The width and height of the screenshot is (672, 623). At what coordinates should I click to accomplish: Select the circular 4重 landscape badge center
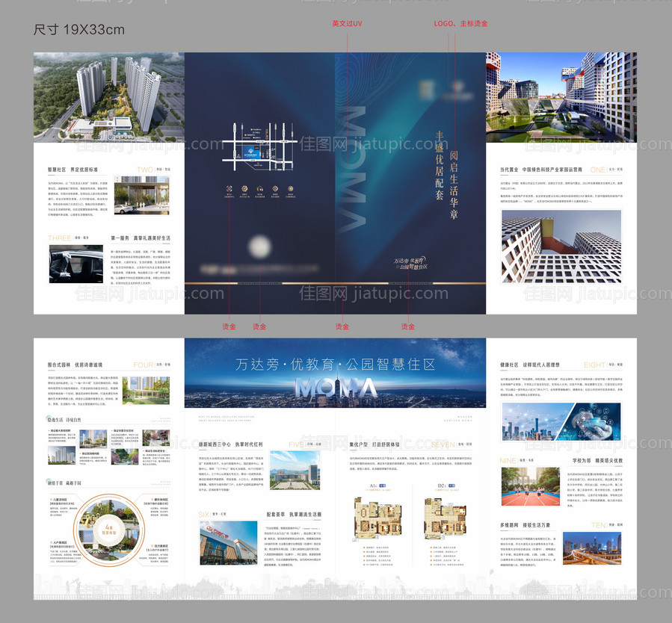[x=108, y=528]
